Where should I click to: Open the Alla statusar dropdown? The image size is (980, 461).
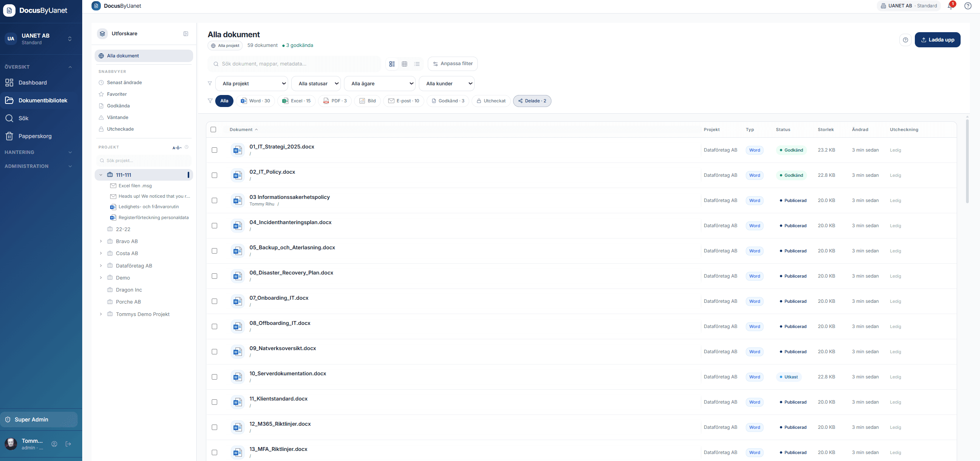pos(316,84)
